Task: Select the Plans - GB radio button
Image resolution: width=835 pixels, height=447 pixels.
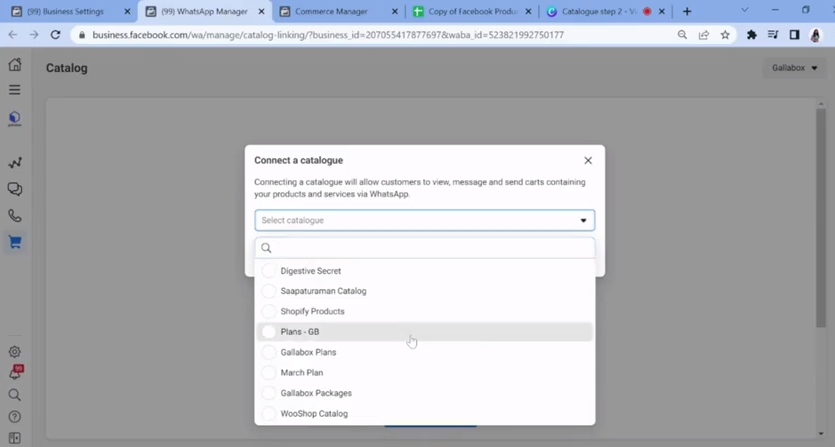Action: 269,331
